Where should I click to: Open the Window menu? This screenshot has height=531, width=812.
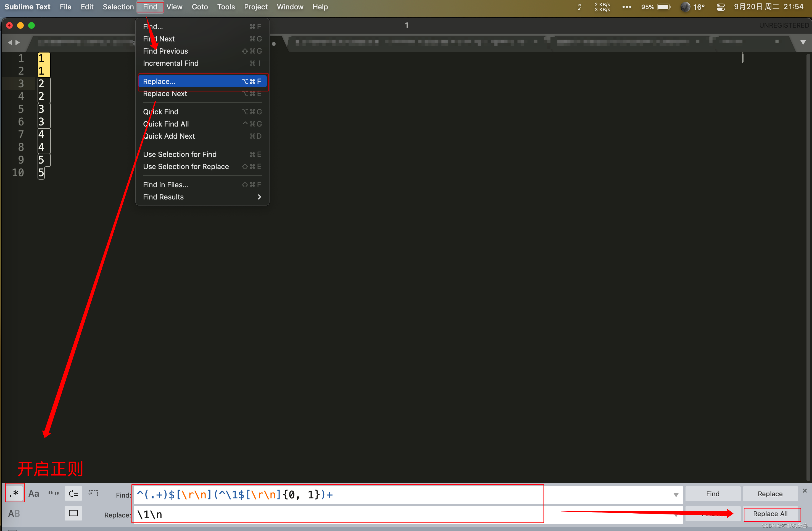tap(290, 7)
